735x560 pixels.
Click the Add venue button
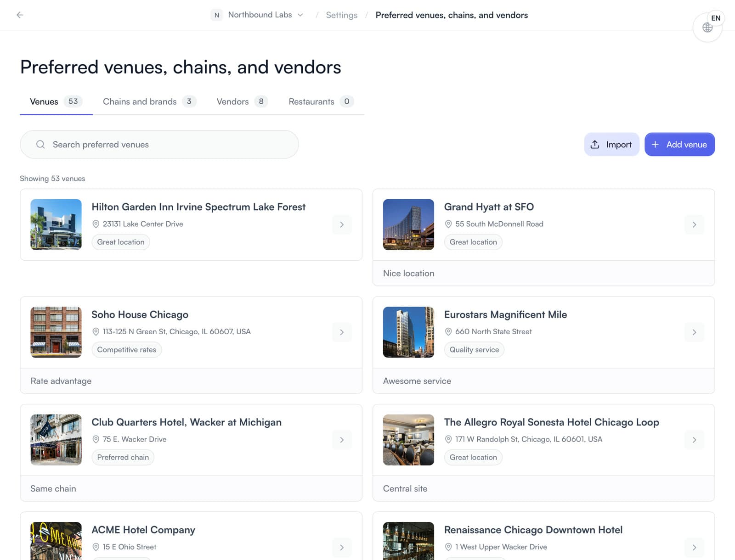coord(679,144)
